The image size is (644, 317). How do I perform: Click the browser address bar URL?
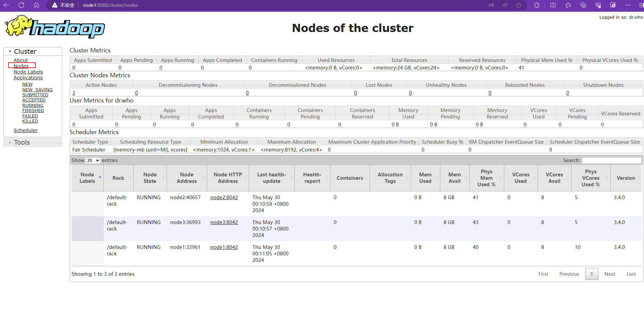(x=111, y=5)
